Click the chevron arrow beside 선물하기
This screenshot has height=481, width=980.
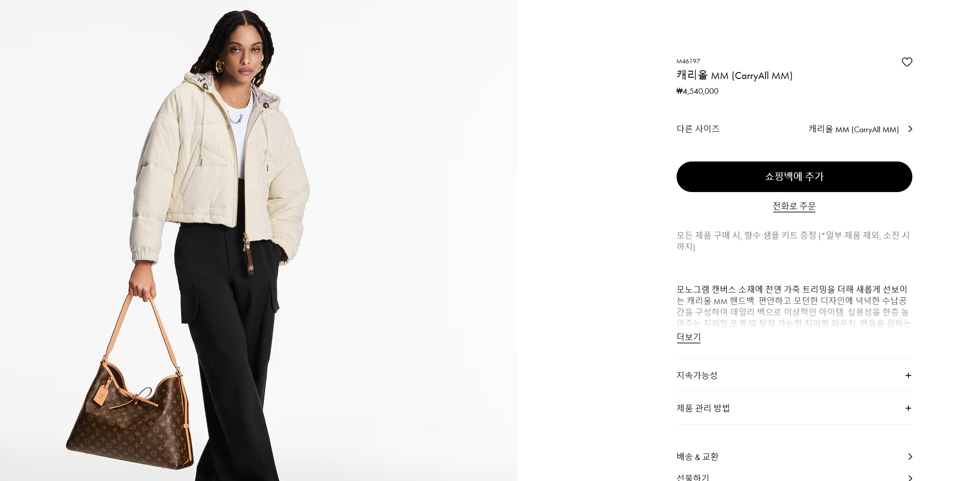(910, 478)
